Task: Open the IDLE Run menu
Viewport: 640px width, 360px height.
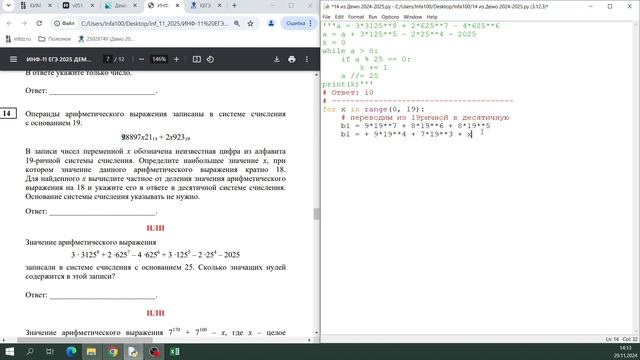Action: click(373, 17)
